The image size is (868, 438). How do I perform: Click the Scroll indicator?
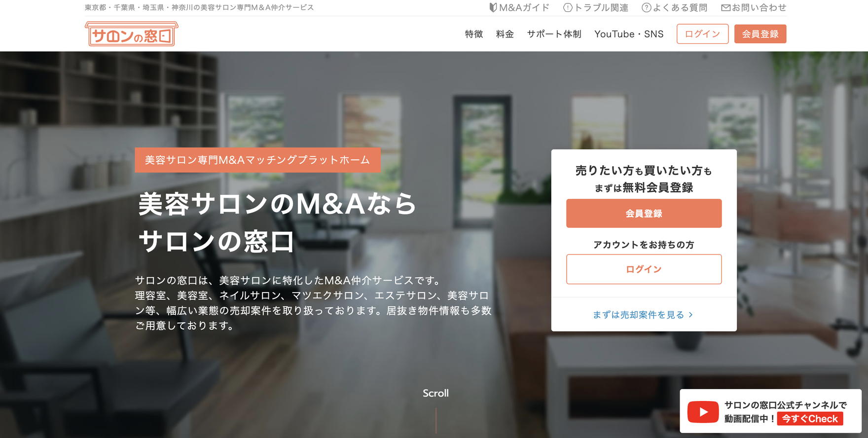click(435, 393)
